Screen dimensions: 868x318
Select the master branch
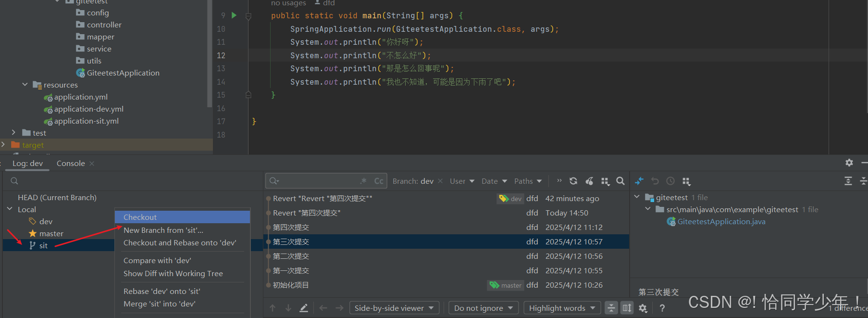51,233
